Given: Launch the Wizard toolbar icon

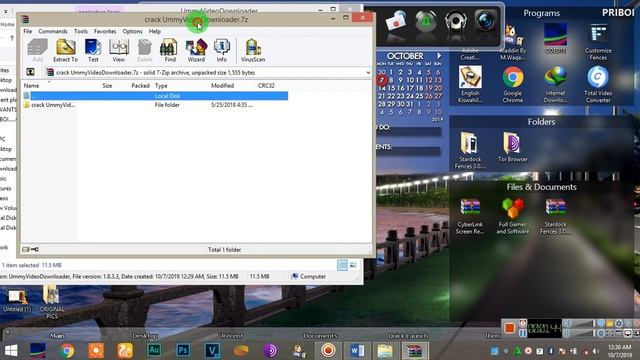Looking at the screenshot, I should 196,51.
